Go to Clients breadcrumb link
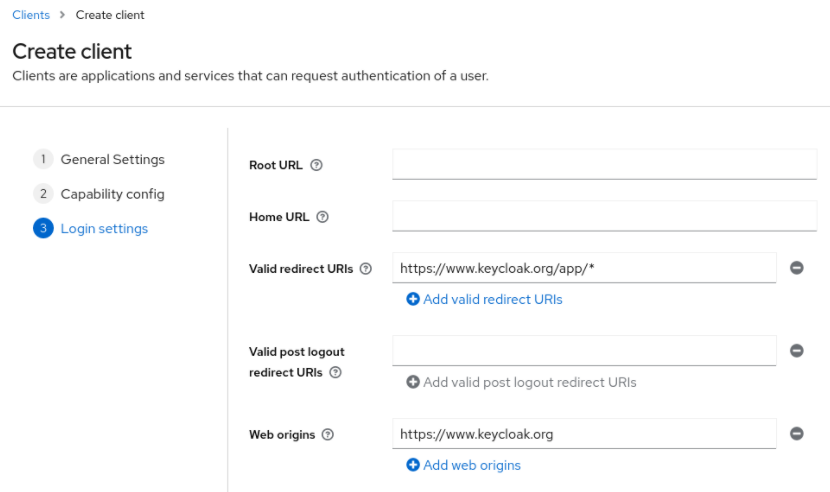The height and width of the screenshot is (492, 830). click(31, 15)
